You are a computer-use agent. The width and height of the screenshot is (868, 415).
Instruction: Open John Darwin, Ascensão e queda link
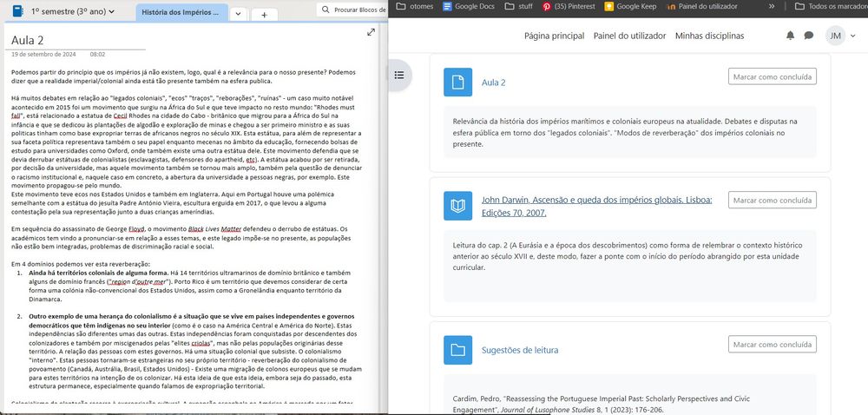597,206
